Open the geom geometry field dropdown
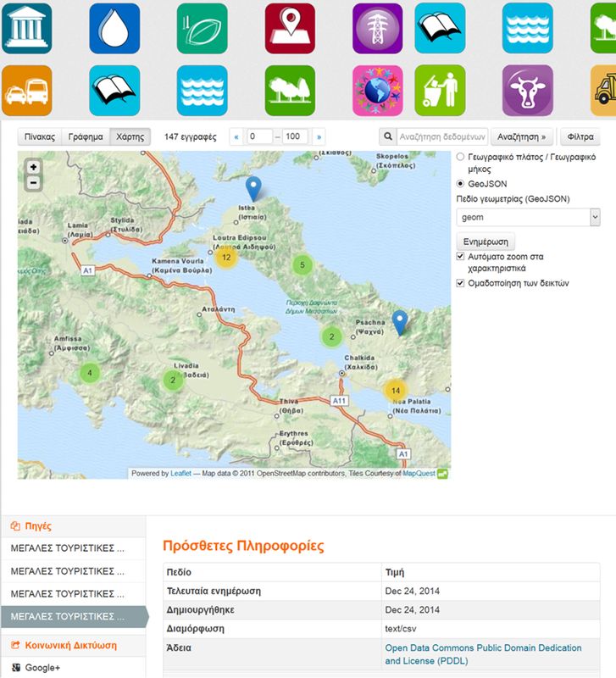 528,217
